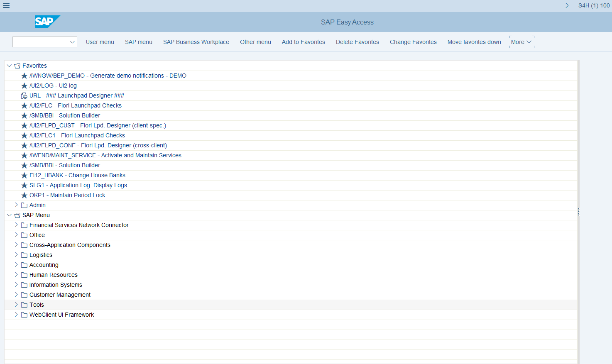Select the Customer Management tree row
This screenshot has height=364, width=612.
click(291, 295)
